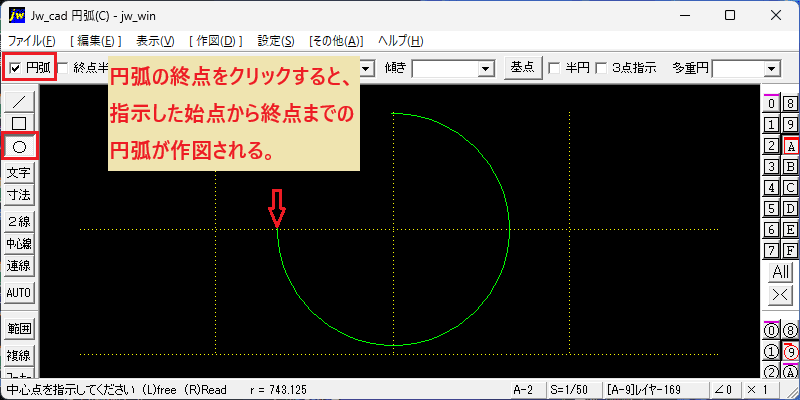Click the A-2 paper size status button
This screenshot has width=800, height=400.
527,390
